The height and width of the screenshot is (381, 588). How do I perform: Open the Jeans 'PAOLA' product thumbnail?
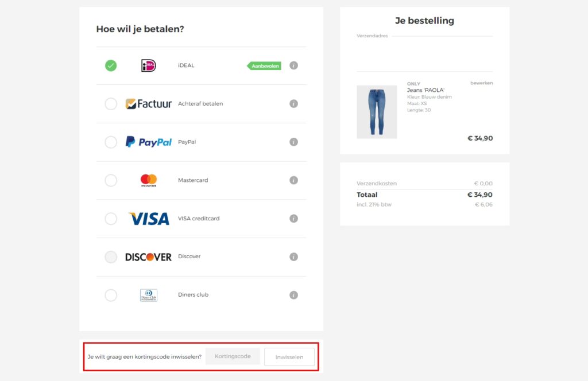pyautogui.click(x=377, y=112)
